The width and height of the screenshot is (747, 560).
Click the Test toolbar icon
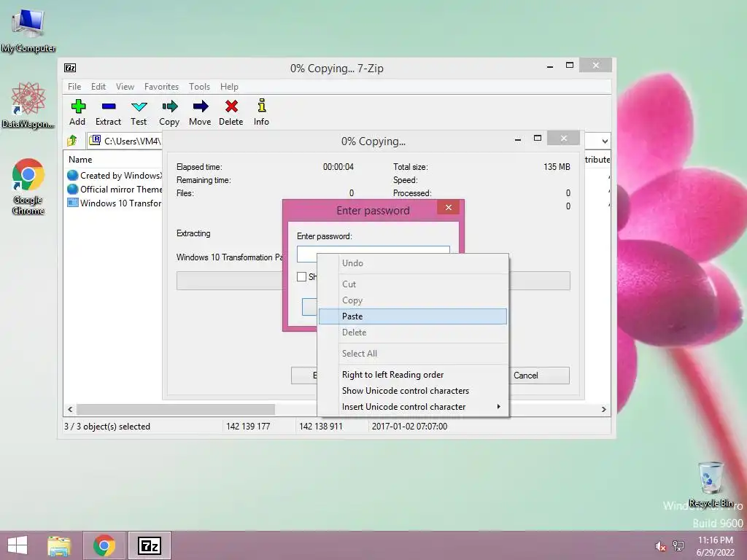pyautogui.click(x=139, y=112)
